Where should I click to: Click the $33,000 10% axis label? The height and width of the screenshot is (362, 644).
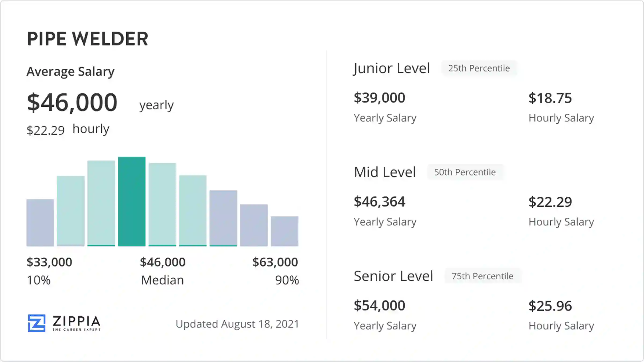coord(49,262)
